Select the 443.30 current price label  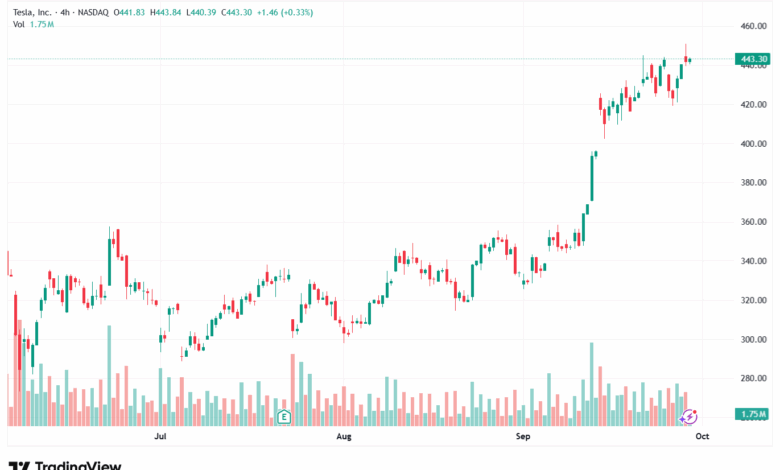(752, 60)
